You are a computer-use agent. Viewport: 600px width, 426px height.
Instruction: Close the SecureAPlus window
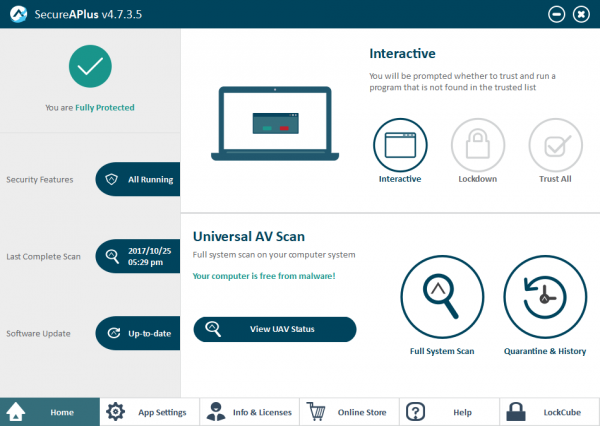point(581,15)
